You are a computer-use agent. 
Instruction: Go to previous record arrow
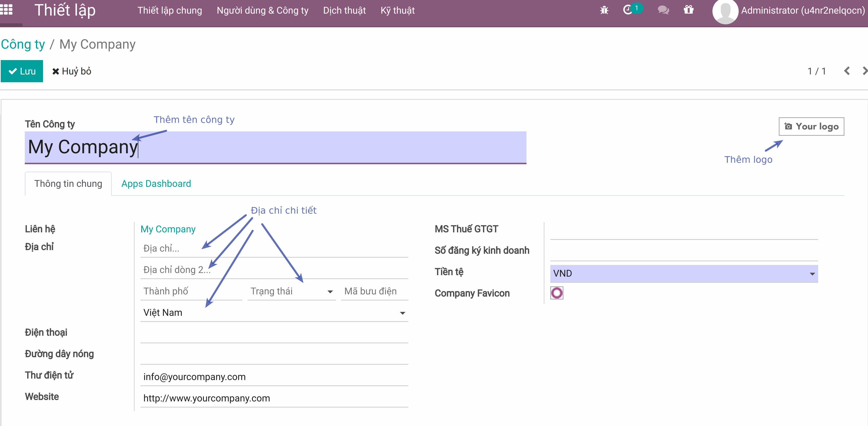(x=847, y=71)
